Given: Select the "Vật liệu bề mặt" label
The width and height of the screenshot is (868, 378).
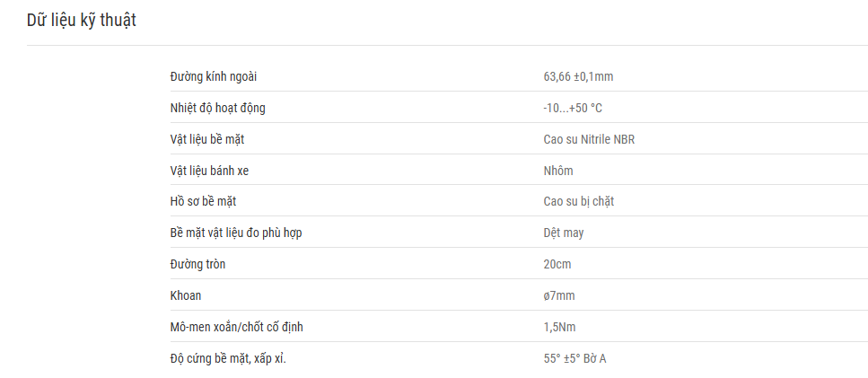Looking at the screenshot, I should pyautogui.click(x=207, y=139).
